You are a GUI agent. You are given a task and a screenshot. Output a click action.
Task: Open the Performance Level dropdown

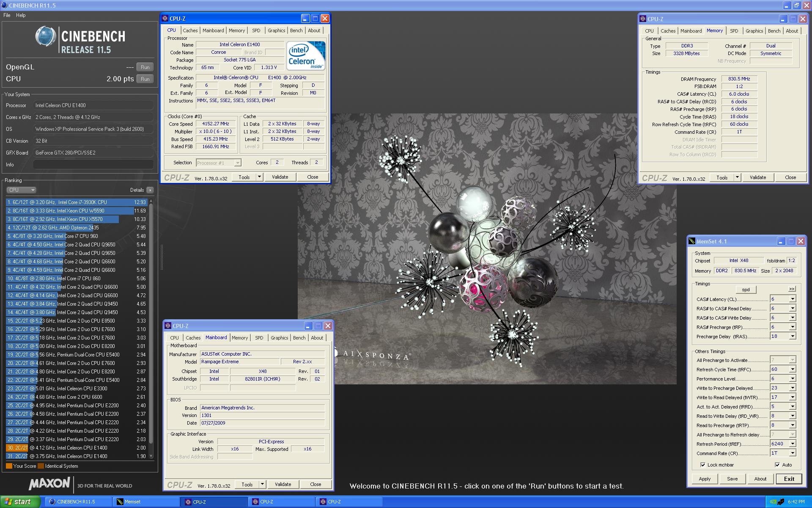(x=793, y=378)
